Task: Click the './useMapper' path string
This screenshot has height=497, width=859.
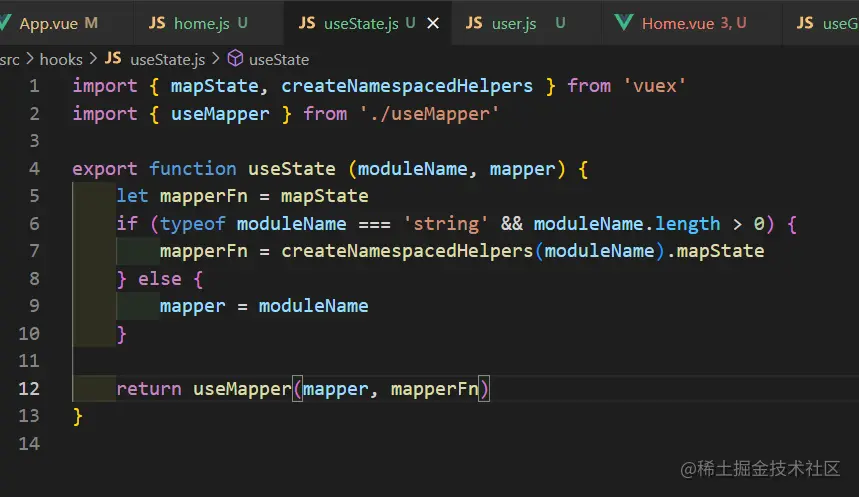Action: pos(429,114)
